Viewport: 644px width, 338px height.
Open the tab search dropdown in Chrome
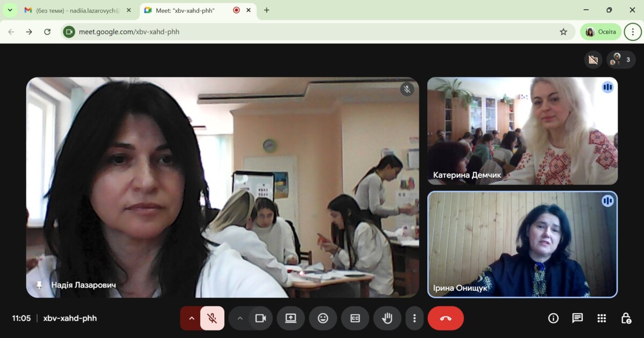click(10, 10)
